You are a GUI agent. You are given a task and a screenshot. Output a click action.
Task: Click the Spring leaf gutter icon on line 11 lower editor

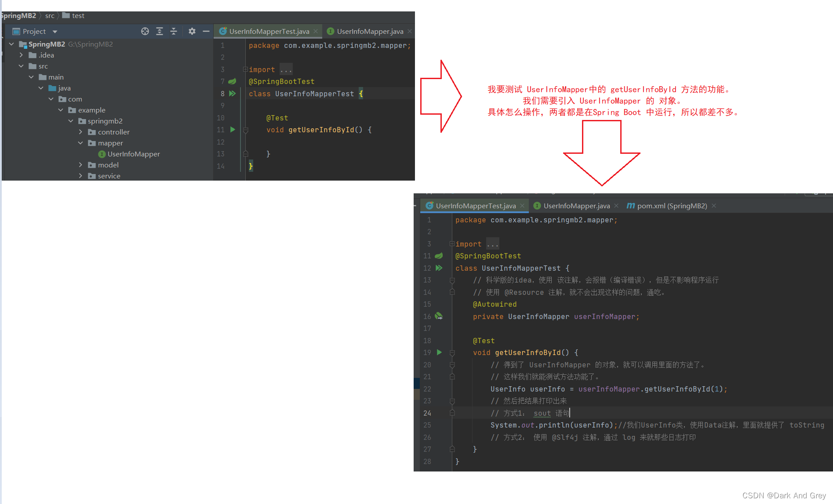(x=439, y=256)
